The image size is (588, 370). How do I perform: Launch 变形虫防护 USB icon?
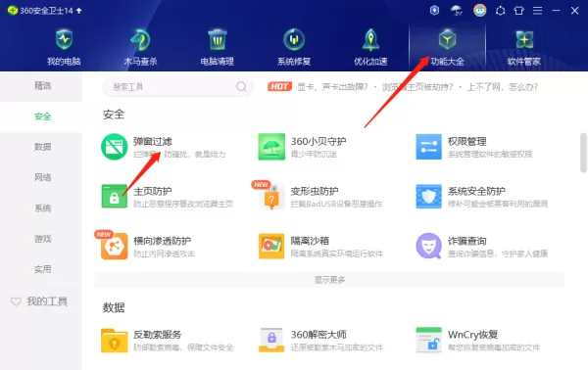pyautogui.click(x=271, y=197)
